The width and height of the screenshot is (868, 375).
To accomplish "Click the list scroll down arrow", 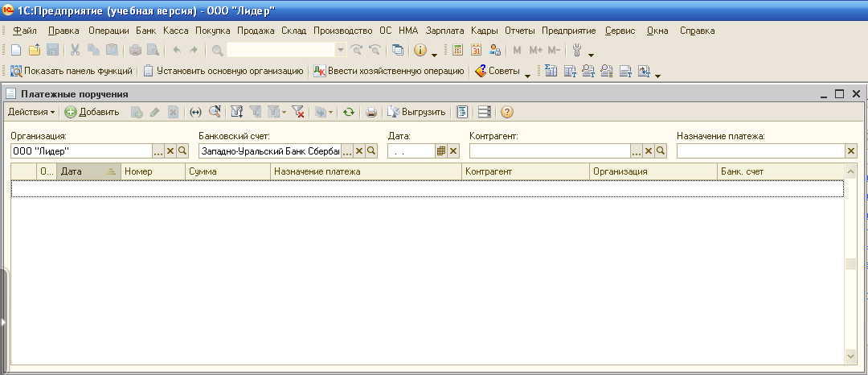I will (x=851, y=356).
